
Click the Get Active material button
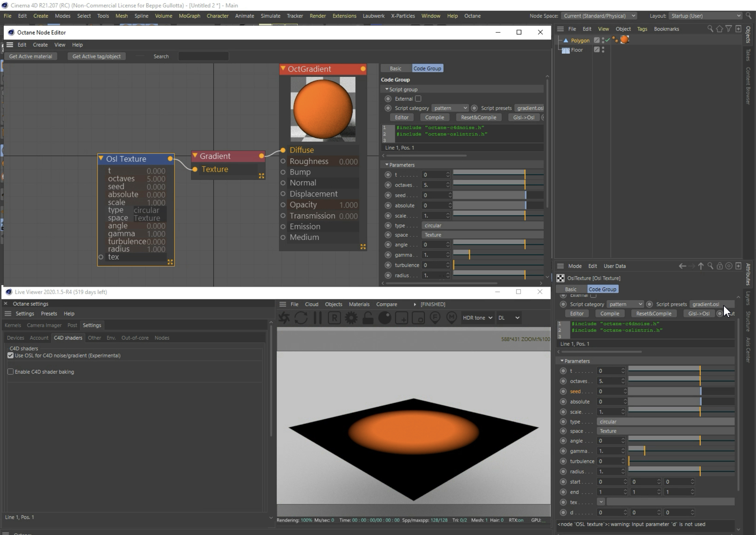31,56
